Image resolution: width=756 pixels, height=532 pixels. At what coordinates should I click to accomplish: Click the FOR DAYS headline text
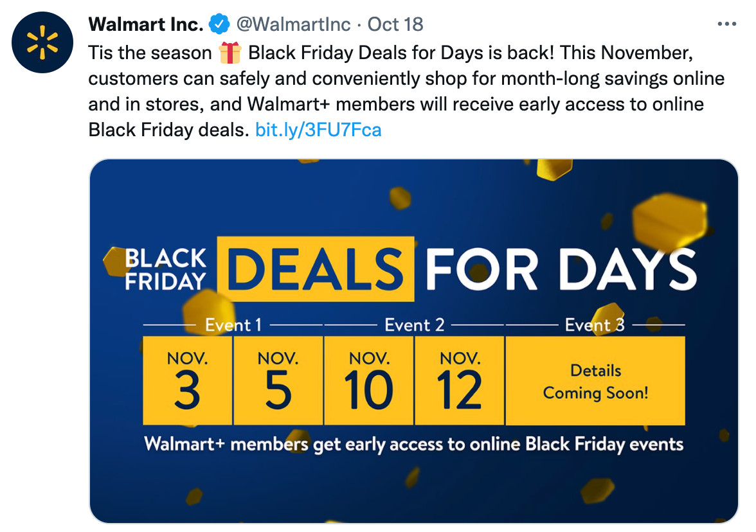[561, 270]
